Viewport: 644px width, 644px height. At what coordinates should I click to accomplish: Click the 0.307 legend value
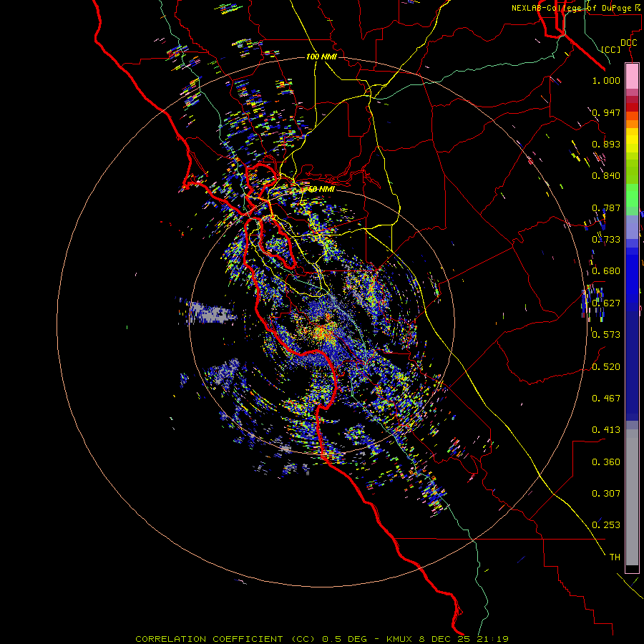point(606,494)
